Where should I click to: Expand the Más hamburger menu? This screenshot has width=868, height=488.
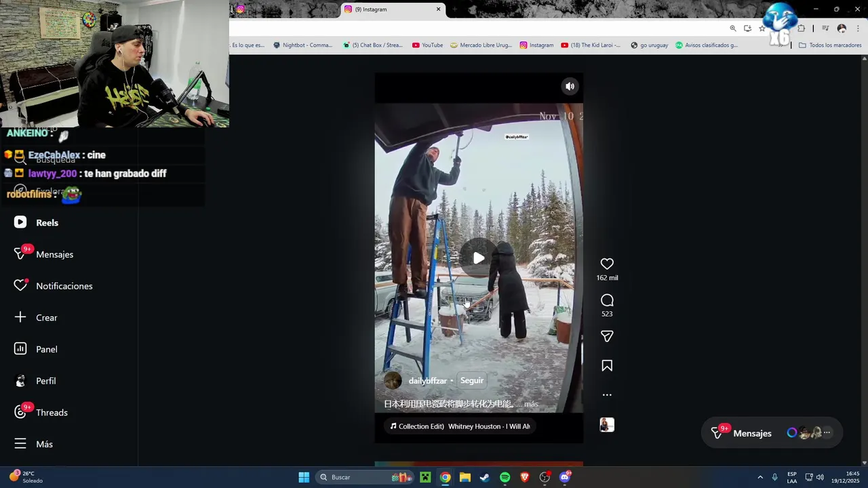pyautogui.click(x=34, y=444)
